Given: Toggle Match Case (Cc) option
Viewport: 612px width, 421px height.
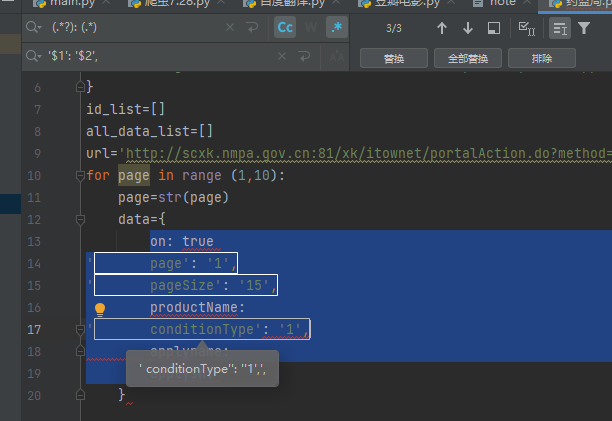Looking at the screenshot, I should pos(285,27).
